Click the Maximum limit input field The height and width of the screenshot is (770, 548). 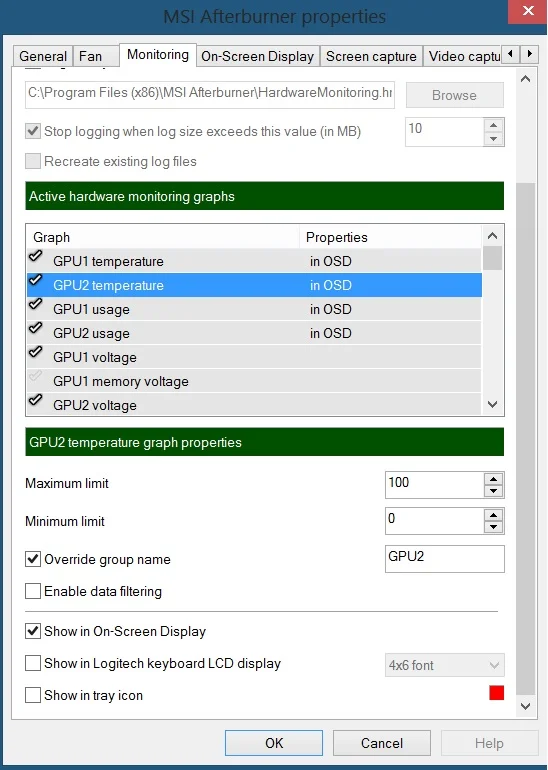[435, 485]
